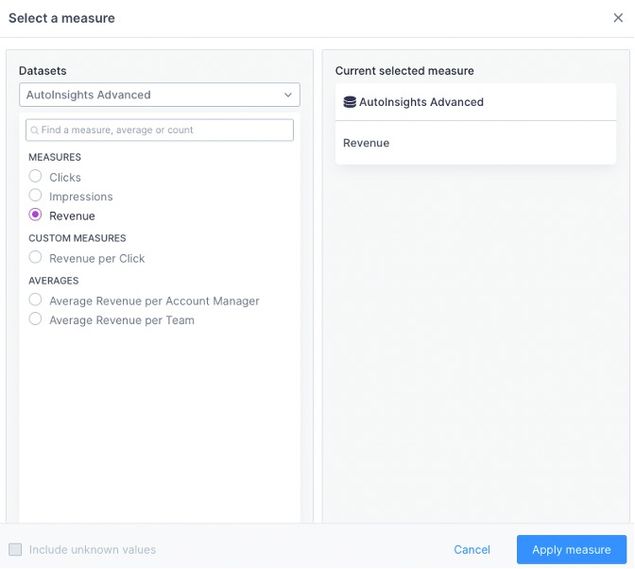This screenshot has width=635, height=569.
Task: Select Average Revenue per Account Manager
Action: tap(36, 300)
